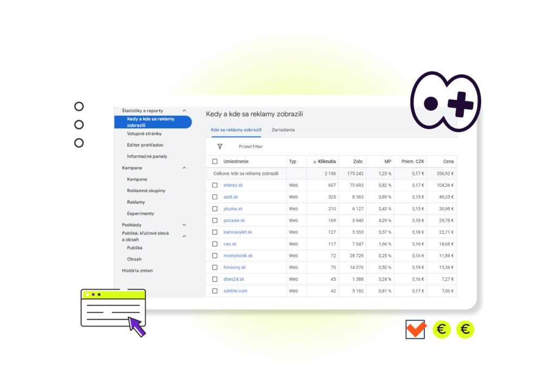Click the purple plus logo icon
Screen dimensions: 555x392
tap(445, 102)
